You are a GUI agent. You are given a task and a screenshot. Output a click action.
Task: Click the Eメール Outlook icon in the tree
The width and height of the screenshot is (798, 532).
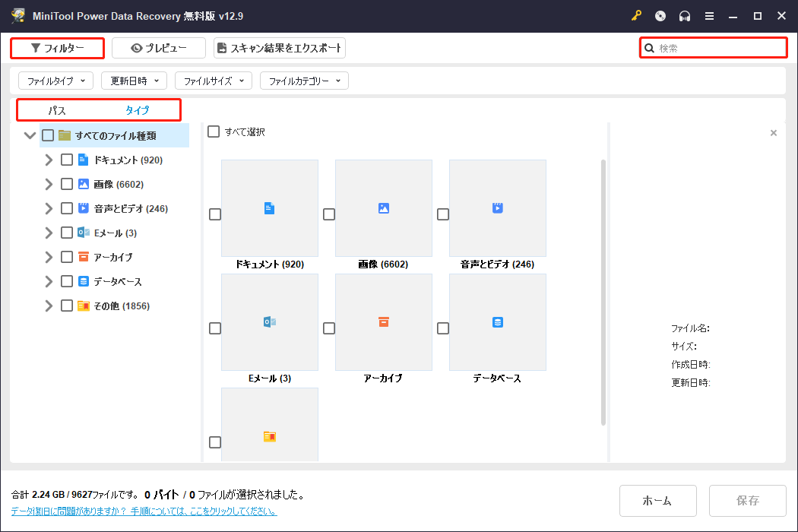84,233
